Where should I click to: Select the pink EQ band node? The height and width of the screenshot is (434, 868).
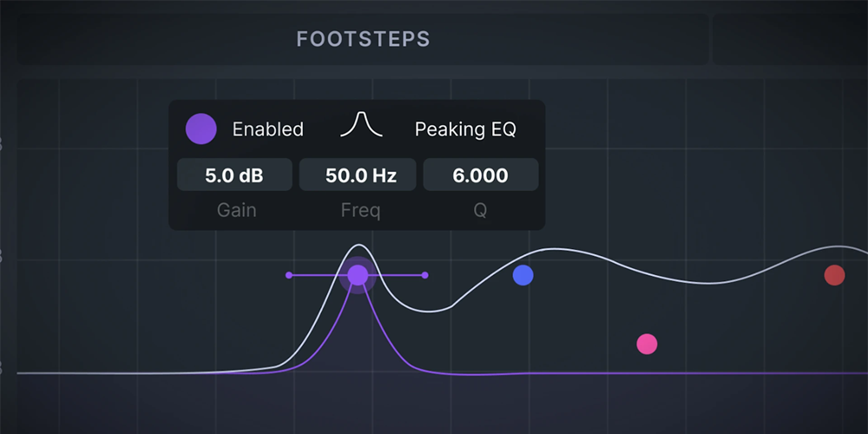pyautogui.click(x=647, y=344)
